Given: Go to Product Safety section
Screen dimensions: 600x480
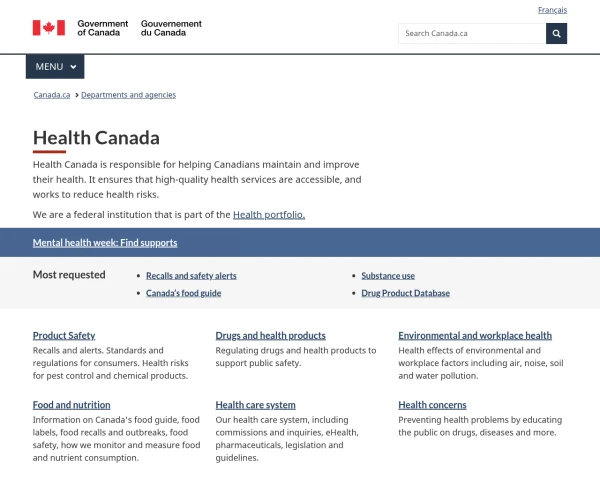Looking at the screenshot, I should point(64,336).
